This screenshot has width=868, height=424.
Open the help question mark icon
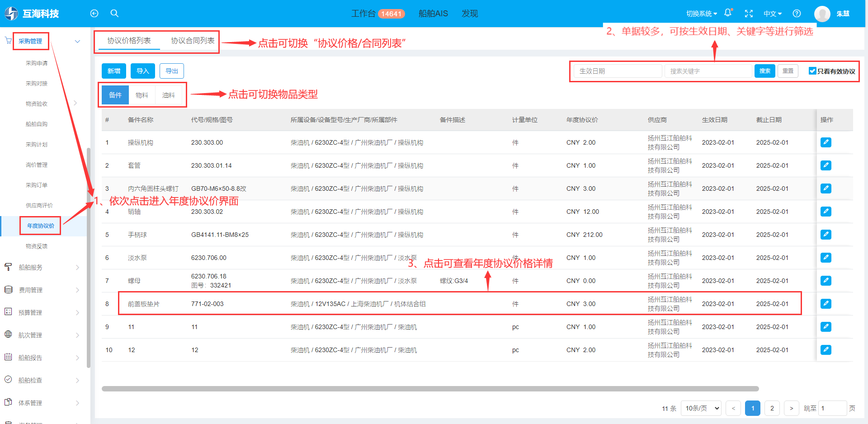tap(797, 14)
